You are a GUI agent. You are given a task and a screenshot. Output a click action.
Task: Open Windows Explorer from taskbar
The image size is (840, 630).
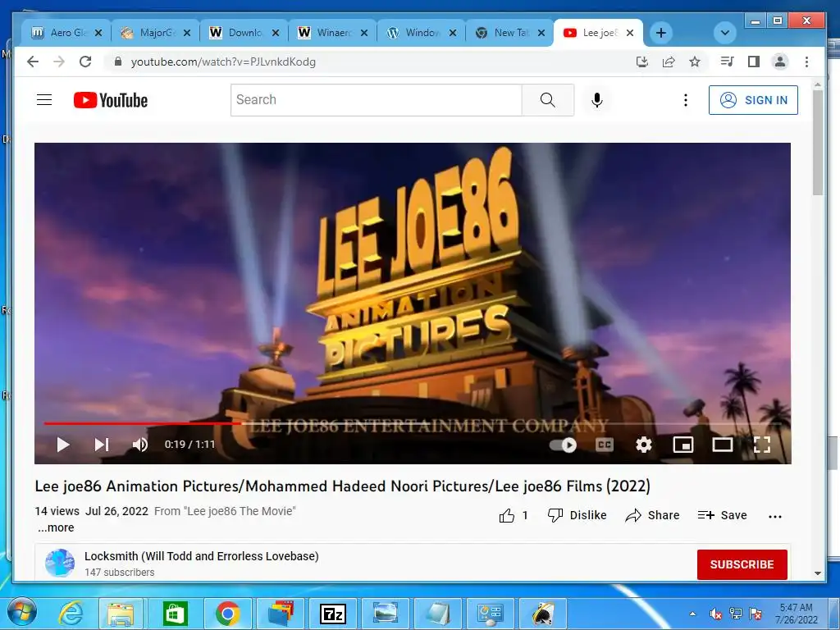121,614
